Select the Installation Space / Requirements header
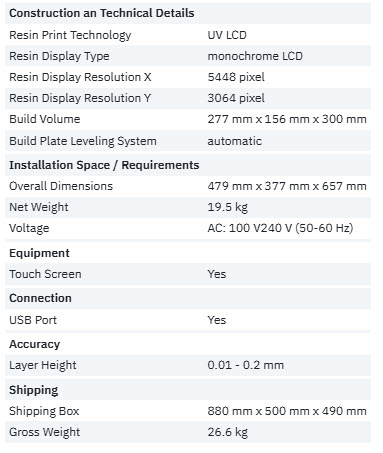Viewport: 383px width, 453px height. click(104, 165)
